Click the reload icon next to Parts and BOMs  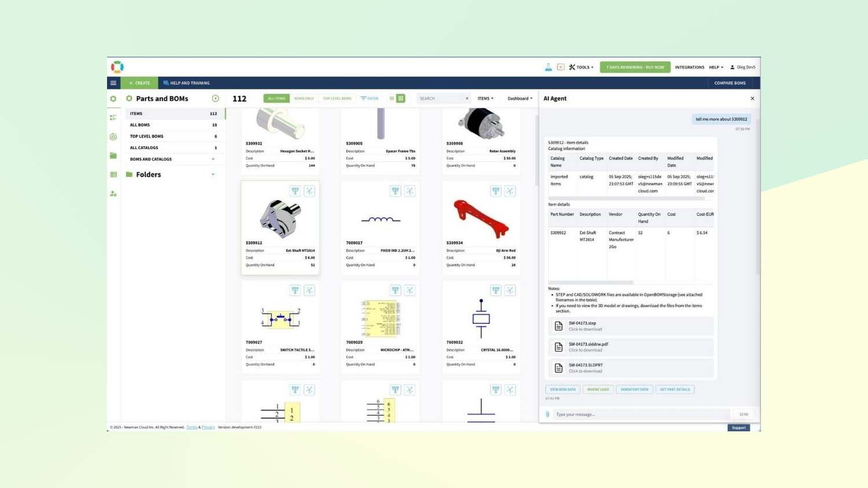point(215,98)
